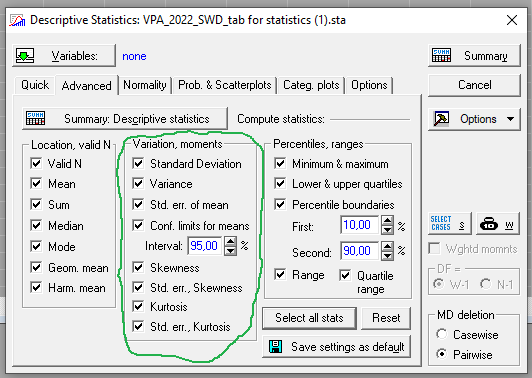Click the Summary button at top right
This screenshot has width=532, height=378.
474,56
